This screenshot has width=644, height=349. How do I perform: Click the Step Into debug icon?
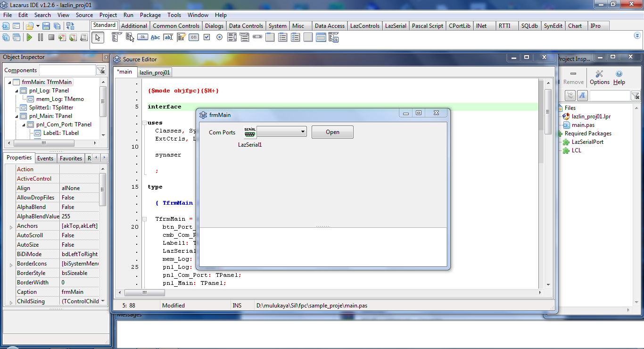(x=62, y=37)
